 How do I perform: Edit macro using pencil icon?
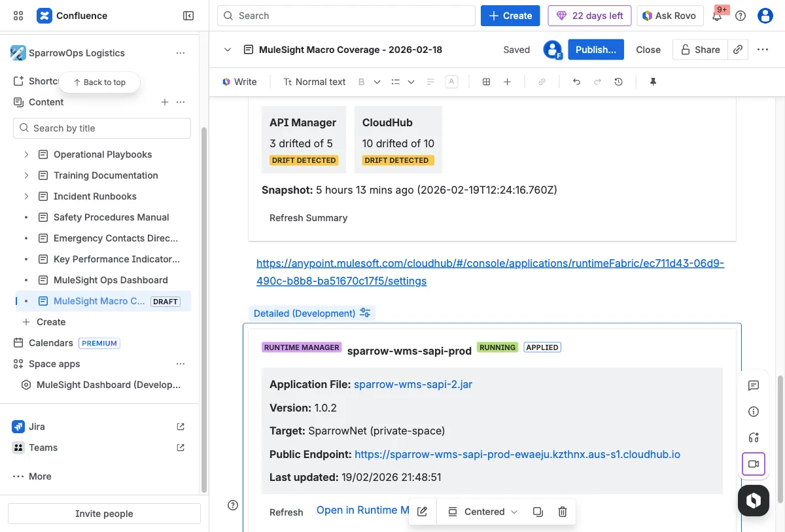pos(422,512)
